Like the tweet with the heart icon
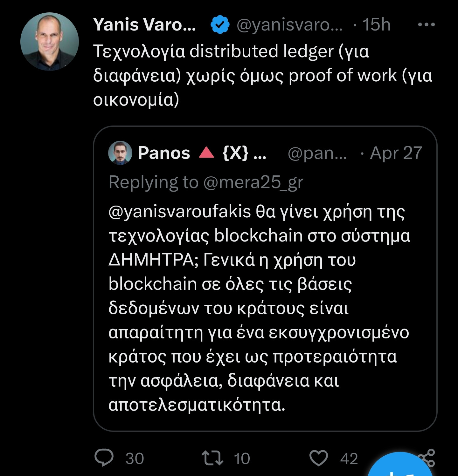 click(x=318, y=458)
